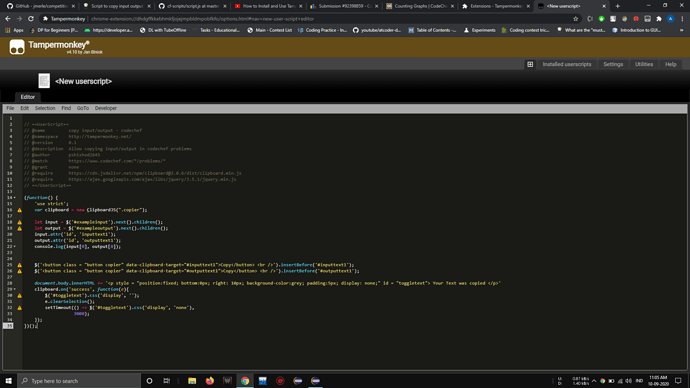Image resolution: width=690 pixels, height=388 pixels.
Task: Click the warning icon on line 18
Action: pos(19,223)
